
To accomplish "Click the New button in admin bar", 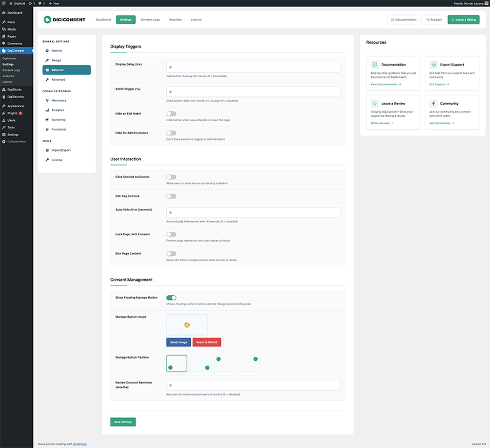I will [x=54, y=3].
